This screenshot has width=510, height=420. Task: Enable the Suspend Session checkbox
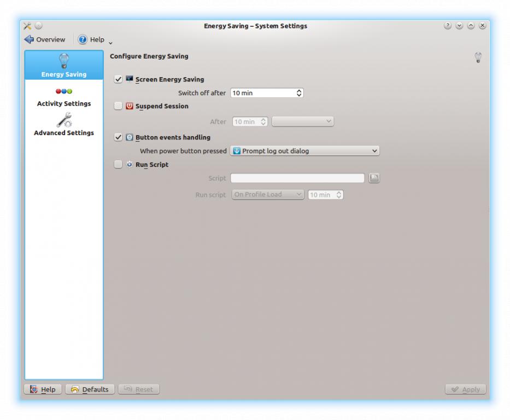pyautogui.click(x=119, y=106)
